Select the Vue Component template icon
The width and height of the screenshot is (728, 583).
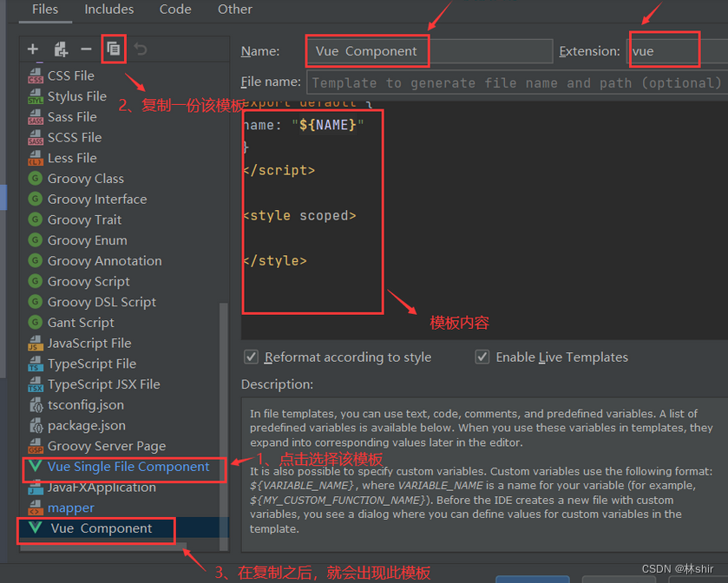36,527
